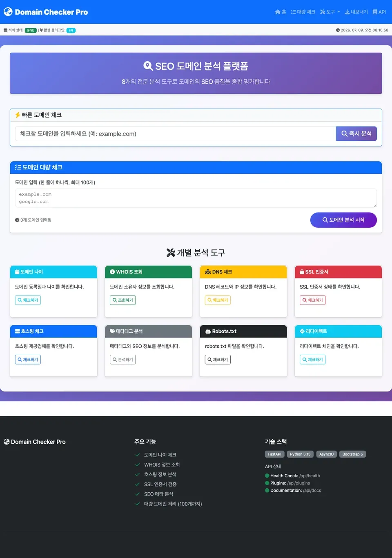
Task: Open the /api/health link
Action: pos(310,476)
